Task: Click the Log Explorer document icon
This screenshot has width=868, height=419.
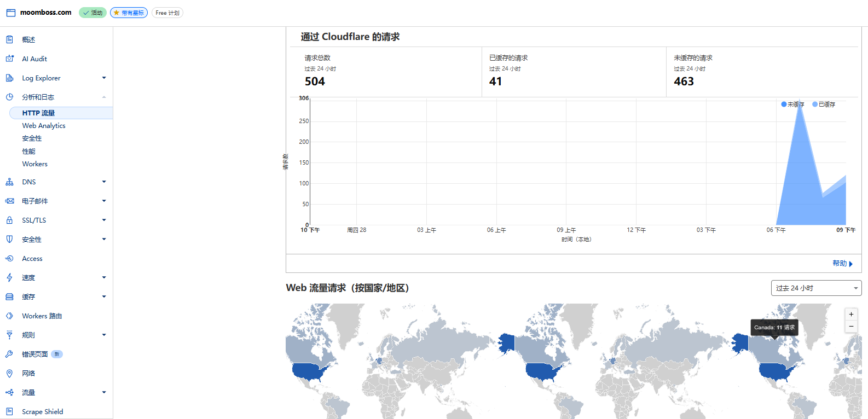Action: (x=9, y=78)
